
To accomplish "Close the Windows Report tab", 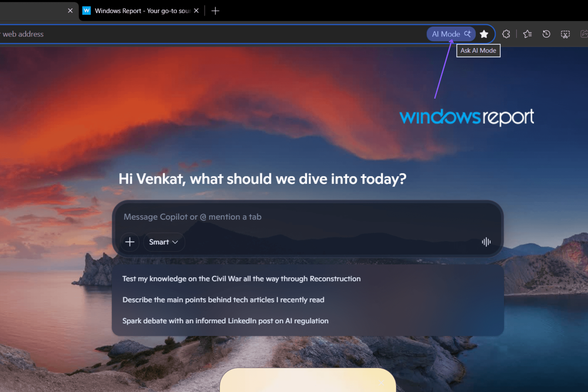I will [196, 11].
